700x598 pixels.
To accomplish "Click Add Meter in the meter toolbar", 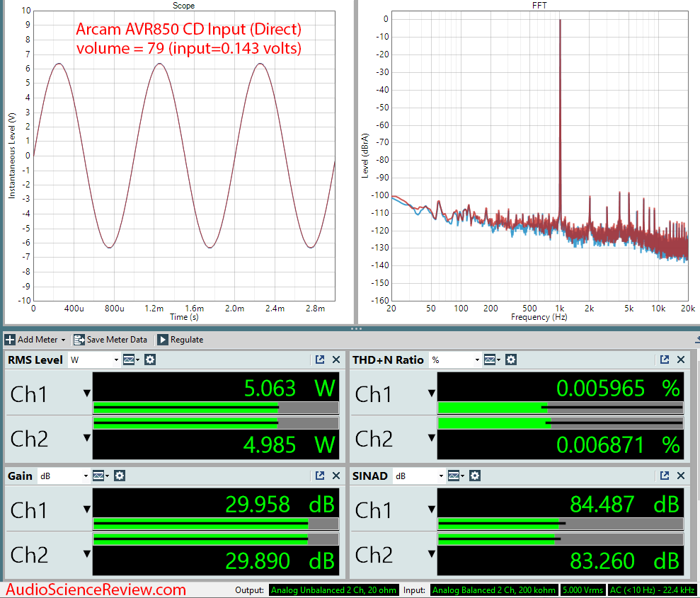I will click(35, 340).
